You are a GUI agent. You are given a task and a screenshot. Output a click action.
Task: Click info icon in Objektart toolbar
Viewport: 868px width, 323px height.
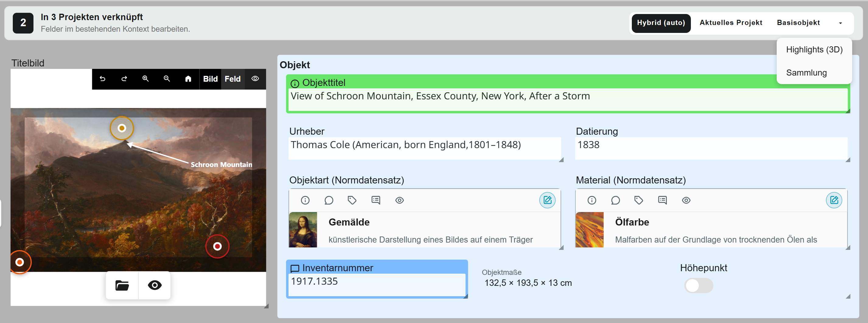tap(305, 200)
